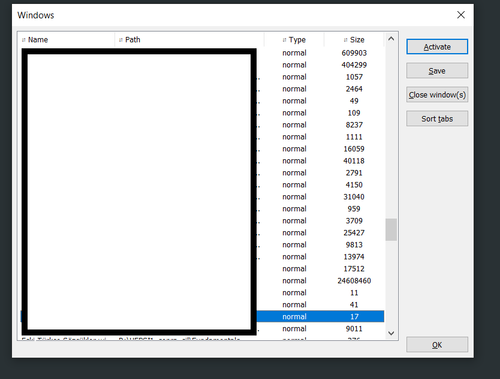Click the size value 959
500x379 pixels.
[354, 209]
